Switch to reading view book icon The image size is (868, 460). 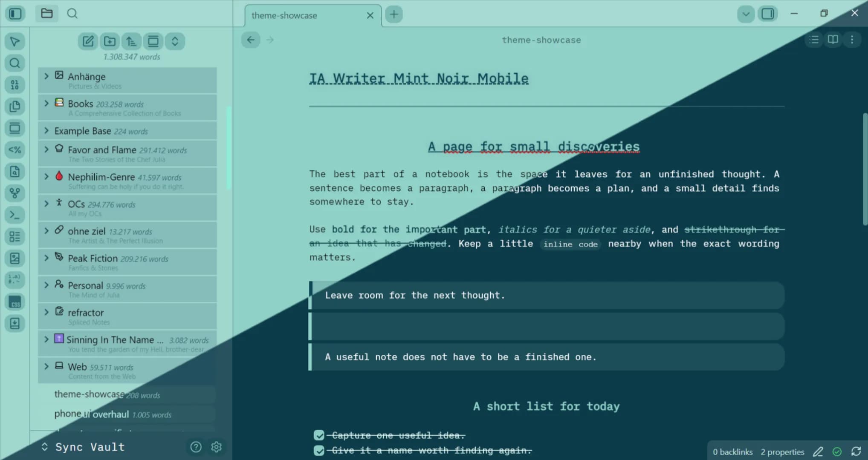[833, 40]
